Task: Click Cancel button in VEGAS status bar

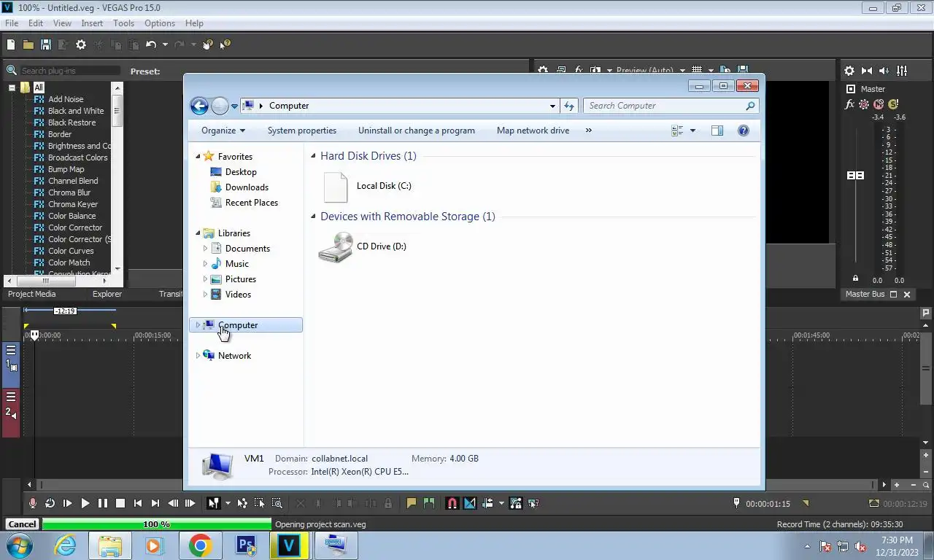Action: coord(22,524)
